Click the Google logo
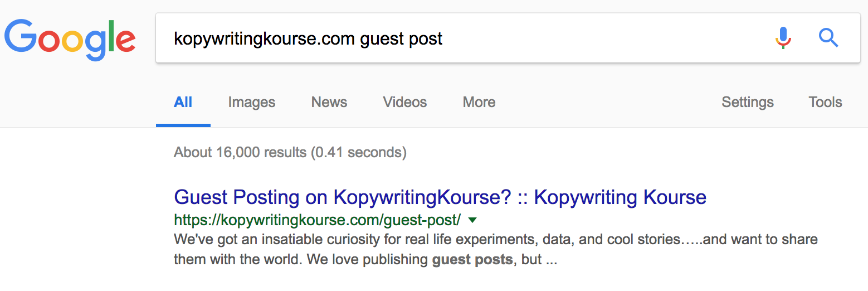Viewport: 868px width, 291px height. click(x=70, y=40)
